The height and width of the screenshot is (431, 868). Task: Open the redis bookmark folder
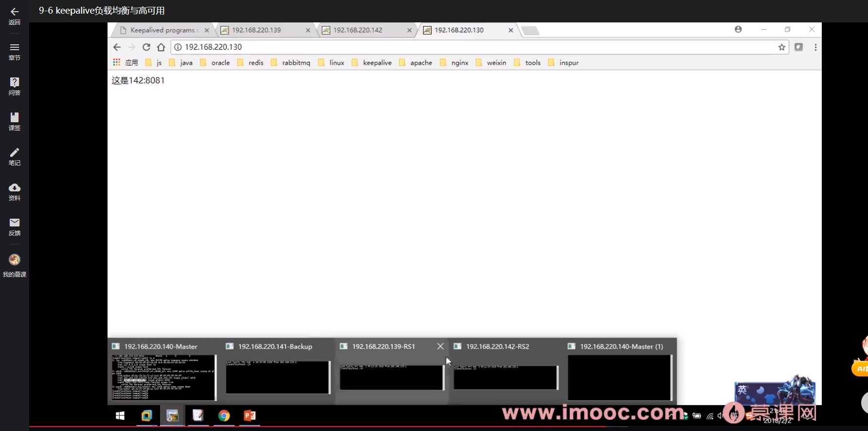point(250,62)
